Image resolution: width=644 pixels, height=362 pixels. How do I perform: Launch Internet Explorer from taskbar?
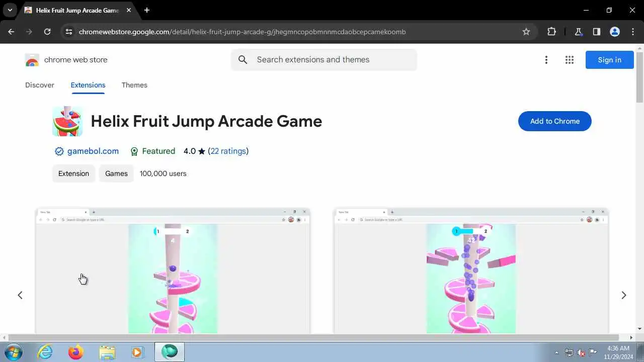point(45,352)
